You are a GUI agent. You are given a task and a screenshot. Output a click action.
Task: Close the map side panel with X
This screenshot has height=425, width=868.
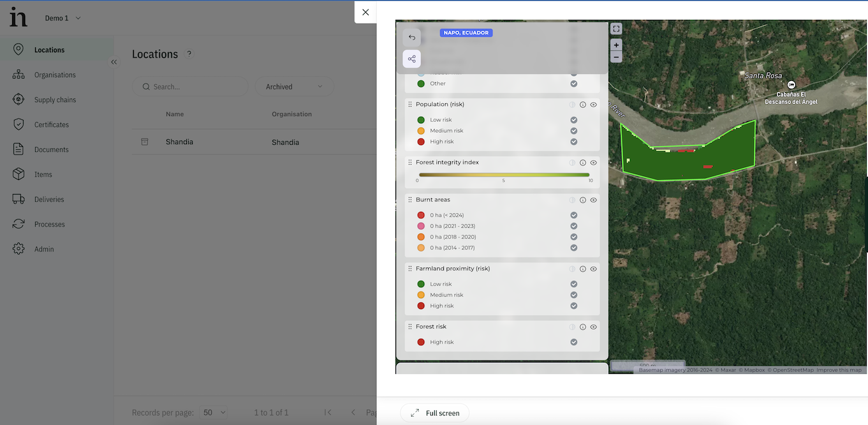coord(365,11)
